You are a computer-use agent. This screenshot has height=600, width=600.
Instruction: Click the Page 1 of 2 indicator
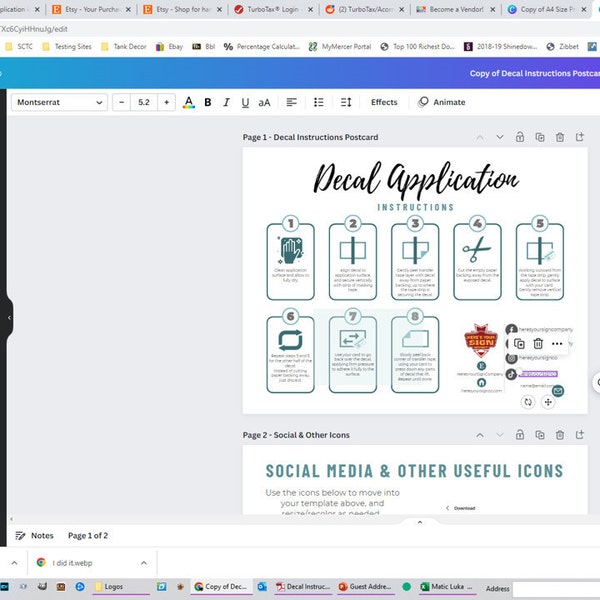pos(88,535)
